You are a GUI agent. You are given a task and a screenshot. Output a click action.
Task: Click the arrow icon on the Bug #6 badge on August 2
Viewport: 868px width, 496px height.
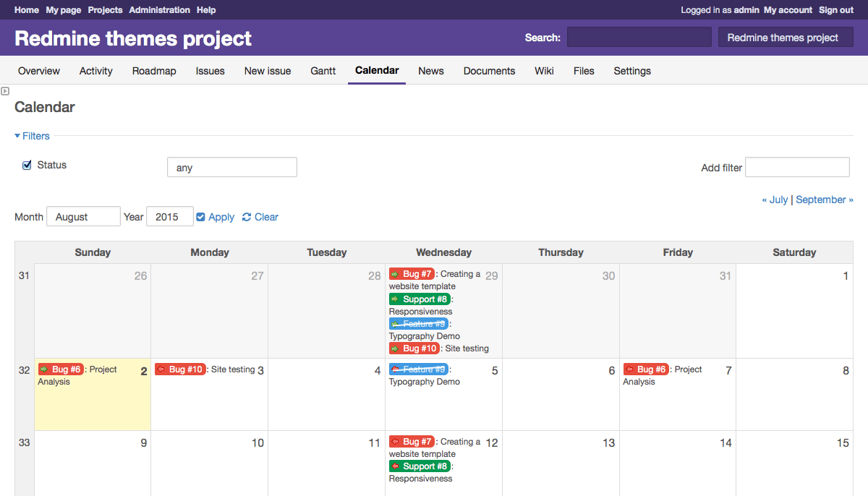point(43,369)
